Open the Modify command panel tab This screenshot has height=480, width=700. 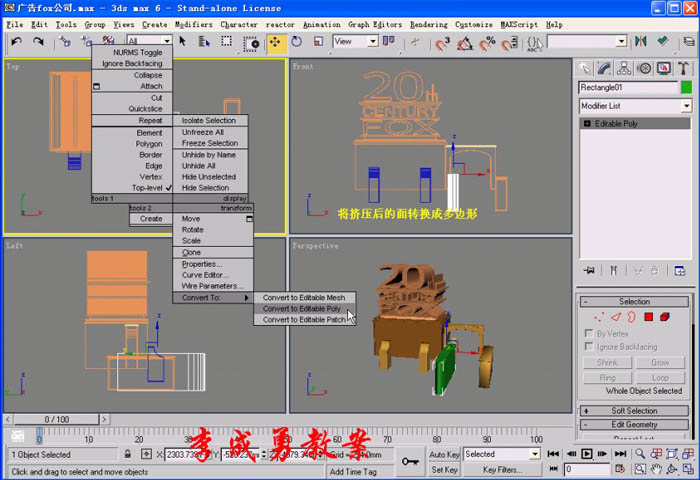click(x=604, y=68)
